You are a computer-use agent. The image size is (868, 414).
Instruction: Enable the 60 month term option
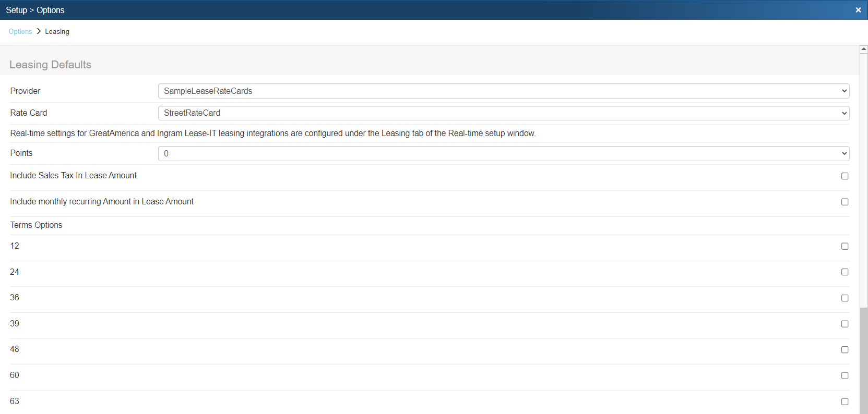tap(845, 375)
